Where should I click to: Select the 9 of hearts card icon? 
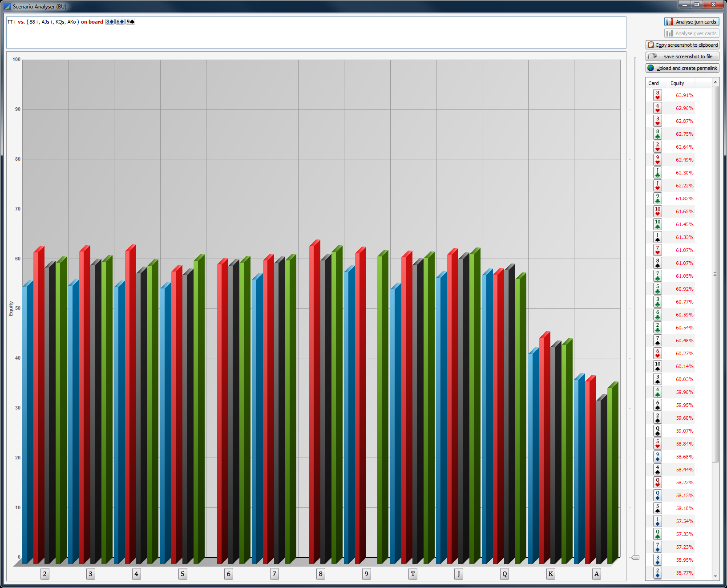point(657,160)
